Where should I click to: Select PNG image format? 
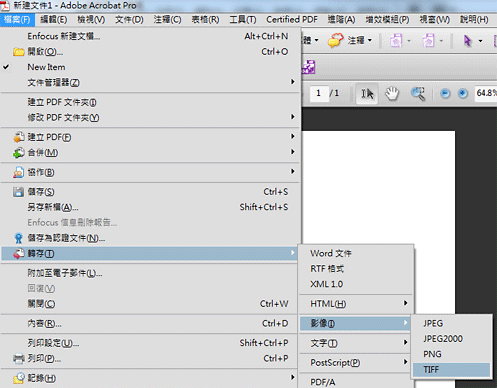click(x=452, y=354)
